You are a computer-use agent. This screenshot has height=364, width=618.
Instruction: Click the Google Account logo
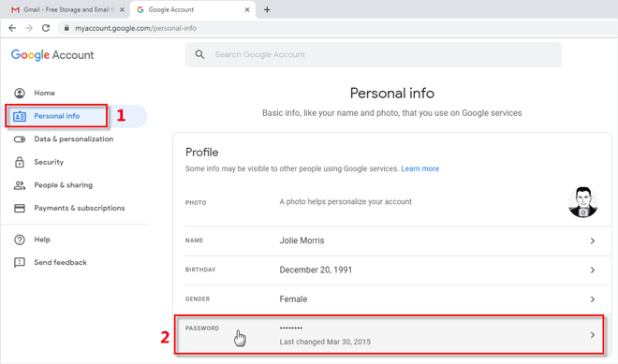point(52,55)
